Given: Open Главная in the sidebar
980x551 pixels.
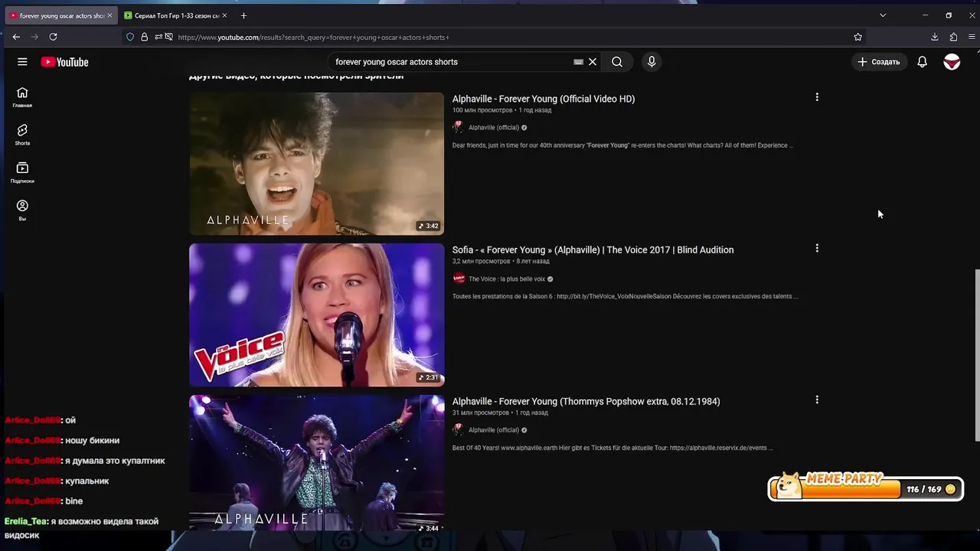Looking at the screenshot, I should [x=22, y=97].
